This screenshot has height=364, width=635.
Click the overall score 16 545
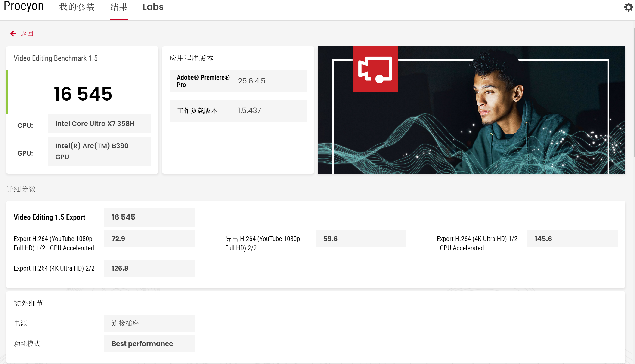83,94
